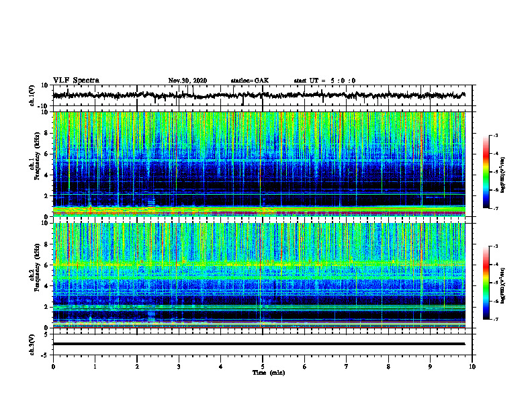This screenshot has width=532, height=411.
Task: Click the "Time (min)" x-axis label
Action: click(x=269, y=373)
